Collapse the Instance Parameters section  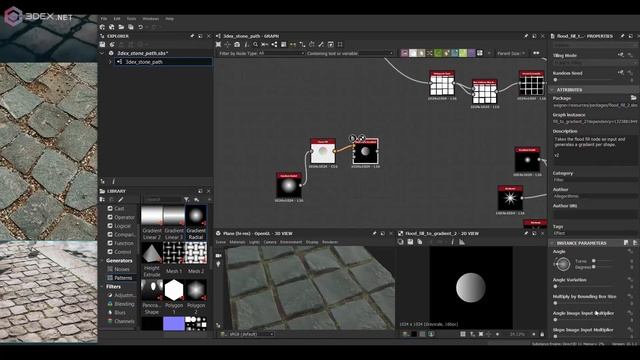(x=552, y=243)
